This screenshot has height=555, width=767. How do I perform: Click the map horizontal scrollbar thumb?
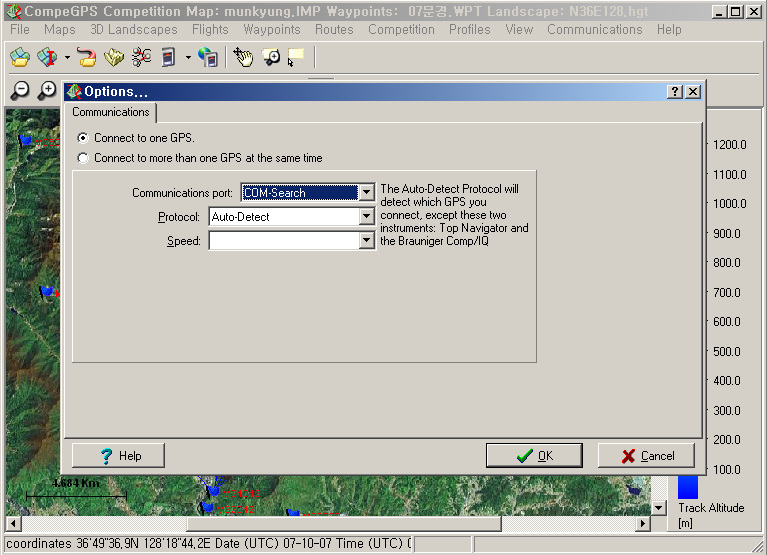(344, 524)
